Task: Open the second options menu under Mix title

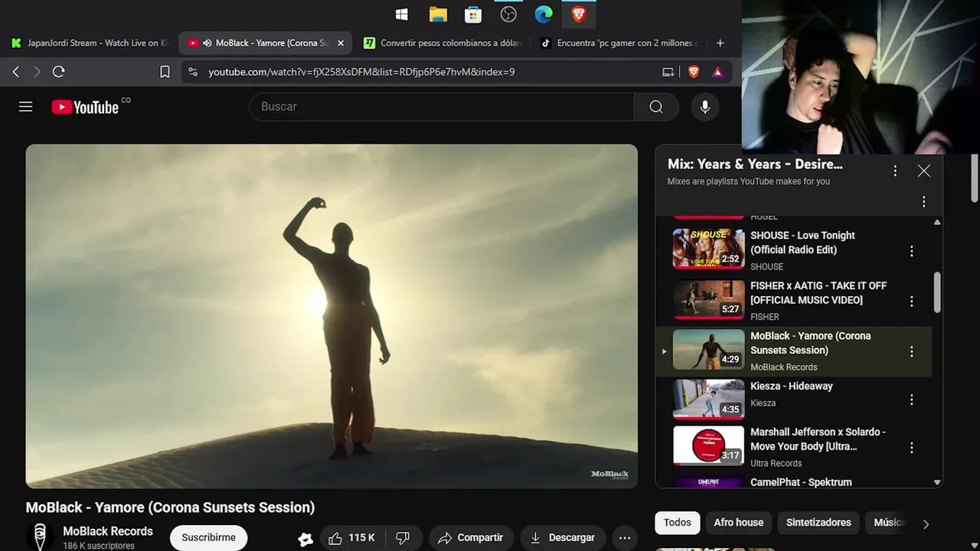Action: (924, 202)
